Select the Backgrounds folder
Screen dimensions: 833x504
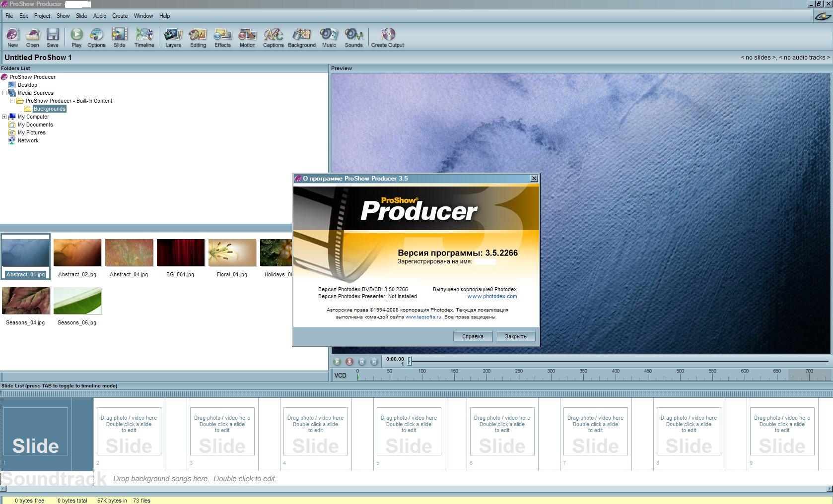49,109
